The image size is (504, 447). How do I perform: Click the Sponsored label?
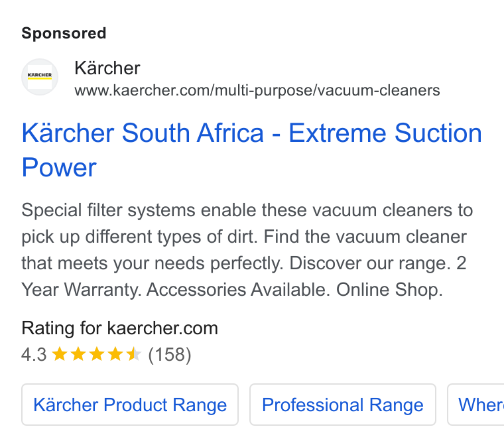(x=64, y=33)
